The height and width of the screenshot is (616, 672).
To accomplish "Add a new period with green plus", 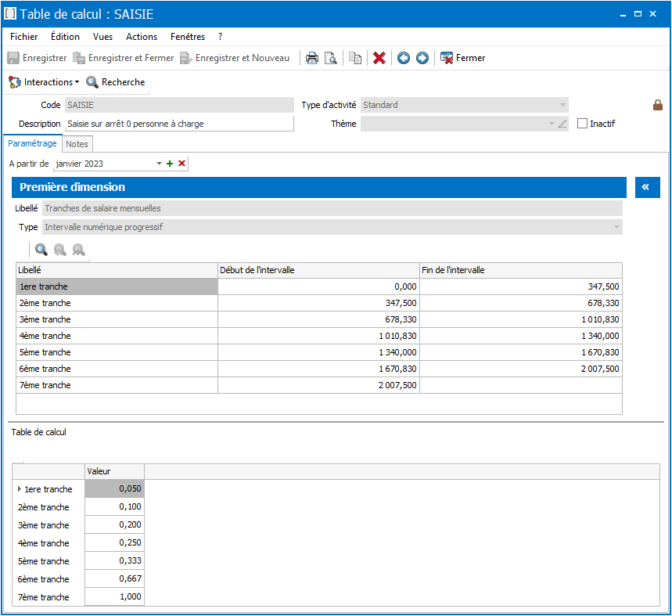I will (170, 164).
